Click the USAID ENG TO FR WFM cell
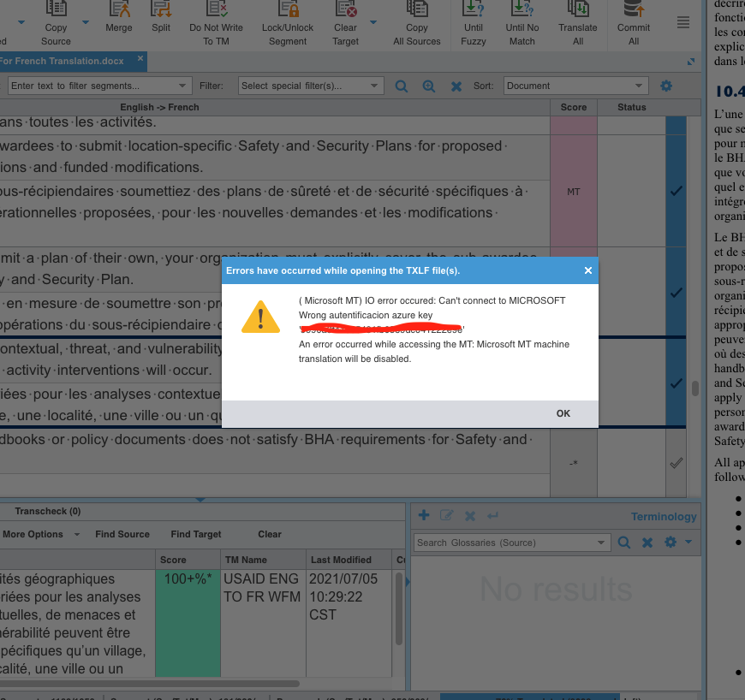The image size is (745, 700). pyautogui.click(x=263, y=623)
